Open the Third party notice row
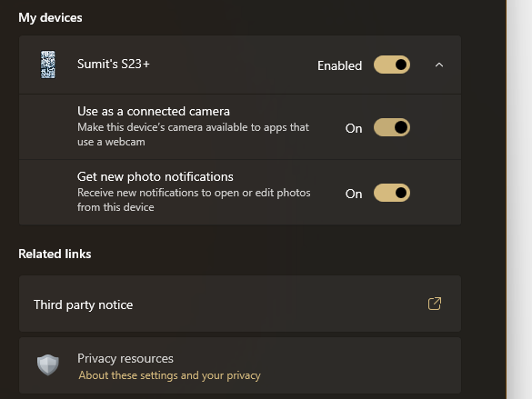The width and height of the screenshot is (532, 399). tap(240, 304)
